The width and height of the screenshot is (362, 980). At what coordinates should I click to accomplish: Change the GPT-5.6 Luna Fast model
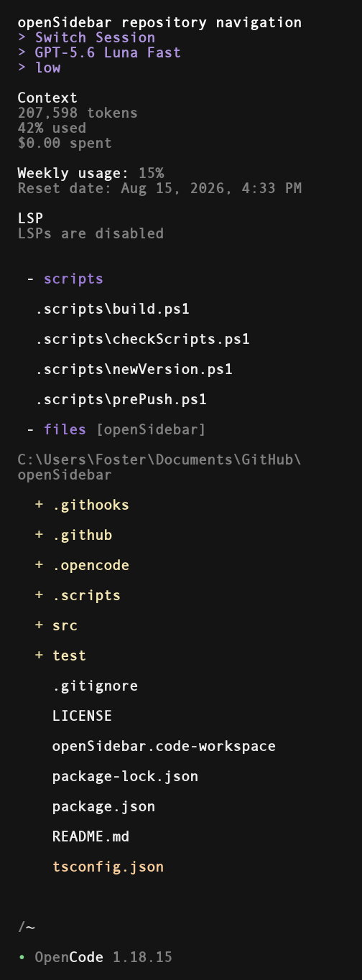click(x=99, y=52)
